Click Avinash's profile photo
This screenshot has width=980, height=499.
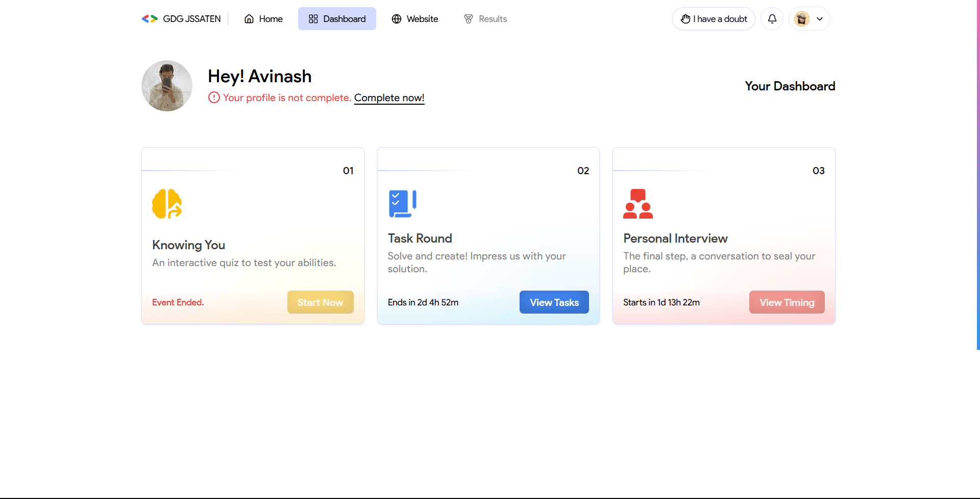pyautogui.click(x=166, y=85)
